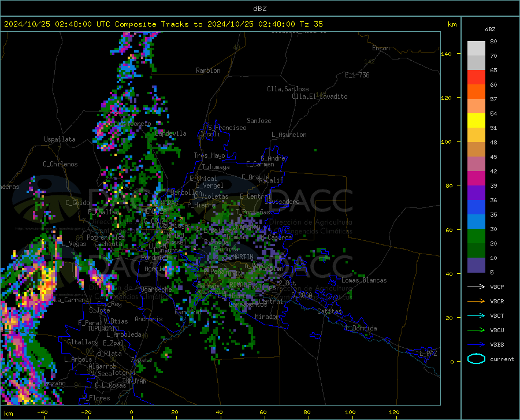520x420 pixels.
Task: Click the TUNUYAN map label
Action: point(134,381)
